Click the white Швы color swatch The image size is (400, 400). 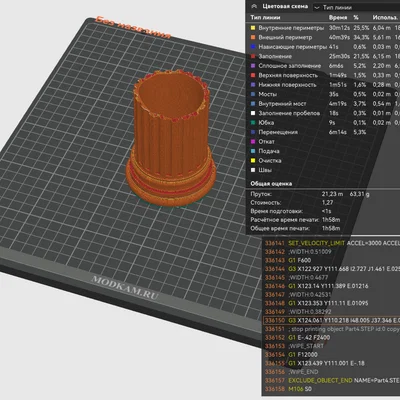click(x=253, y=170)
